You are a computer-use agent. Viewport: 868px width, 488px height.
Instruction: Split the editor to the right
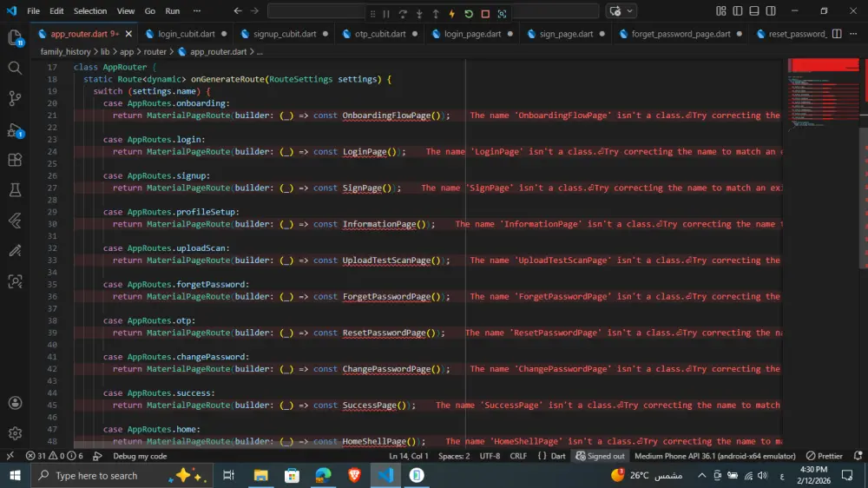coord(837,34)
